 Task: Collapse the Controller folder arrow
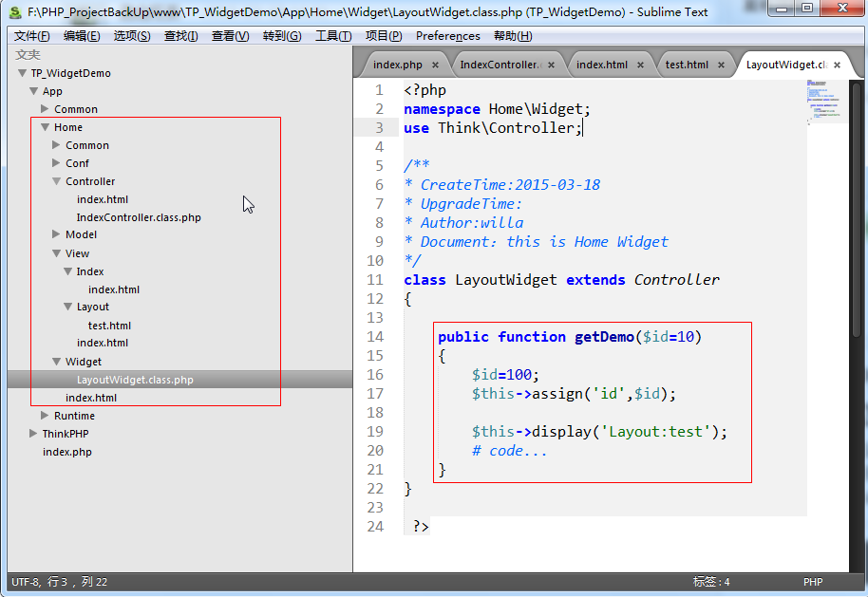pos(56,181)
